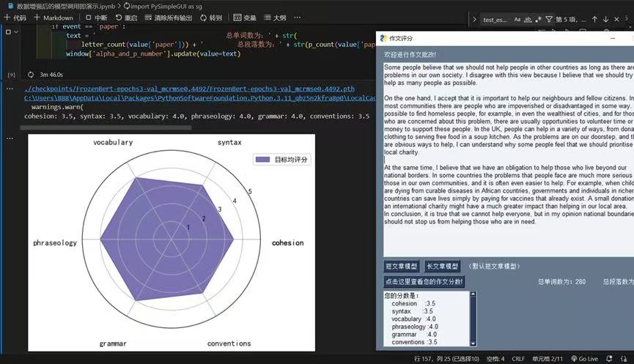Go to next match arrow down

pyautogui.click(x=605, y=19)
